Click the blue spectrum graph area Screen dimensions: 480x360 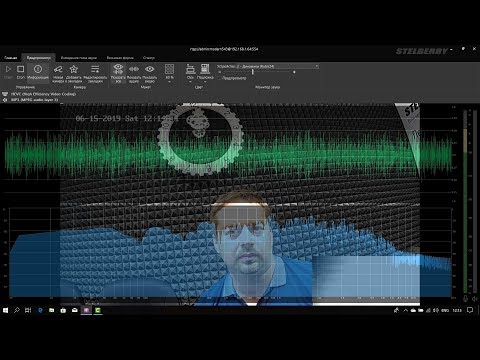tap(230, 253)
